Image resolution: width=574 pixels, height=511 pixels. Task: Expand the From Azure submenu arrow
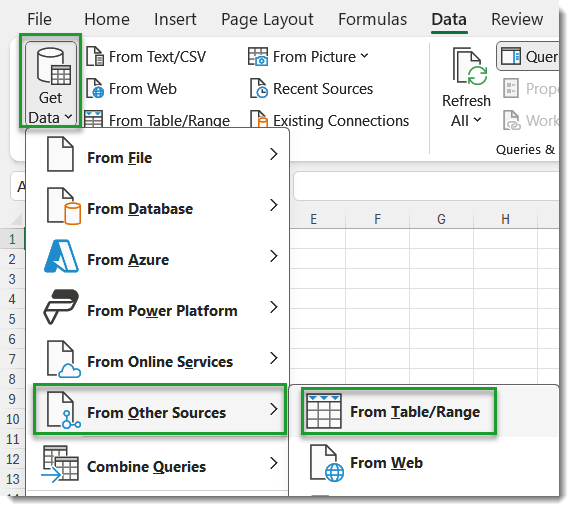[x=273, y=256]
